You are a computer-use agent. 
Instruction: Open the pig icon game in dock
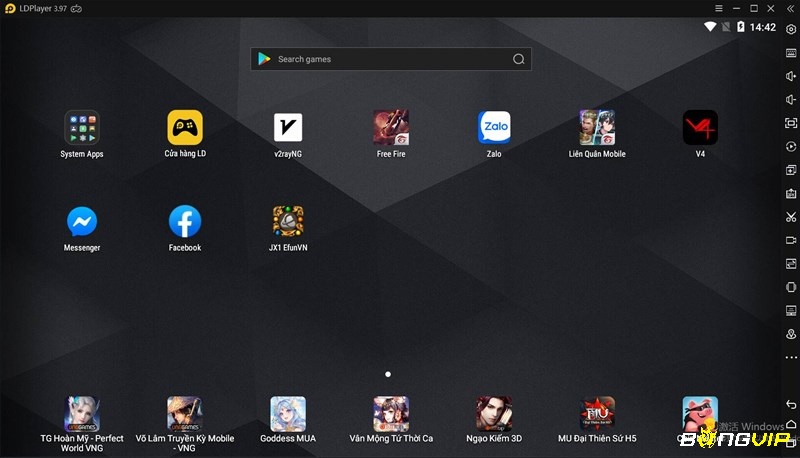point(700,414)
